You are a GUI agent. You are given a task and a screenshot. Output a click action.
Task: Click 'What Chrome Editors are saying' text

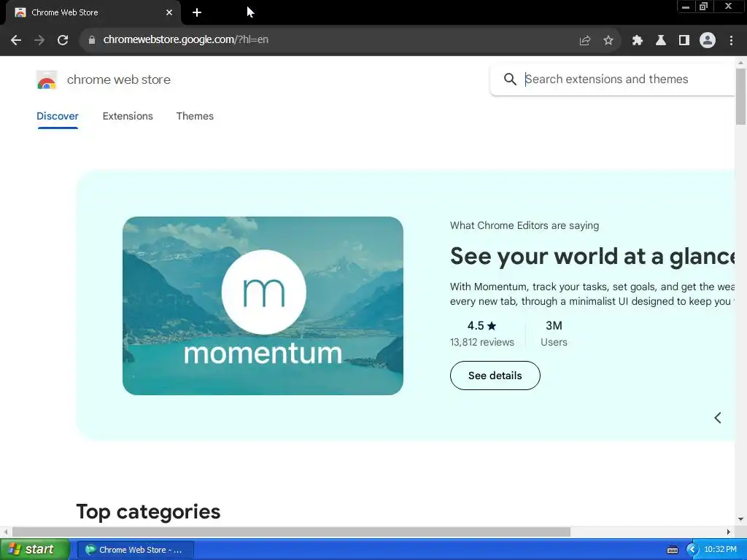click(x=525, y=226)
